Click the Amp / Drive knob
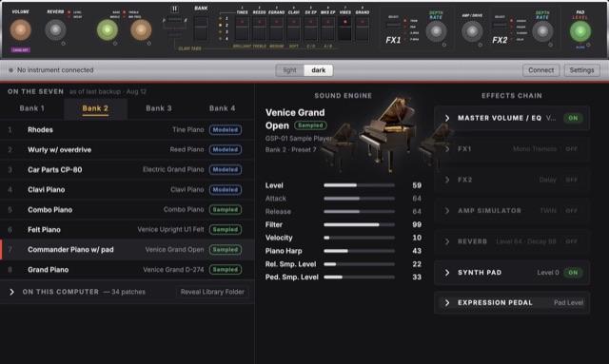Screen dimensions: 609x364 point(472,31)
